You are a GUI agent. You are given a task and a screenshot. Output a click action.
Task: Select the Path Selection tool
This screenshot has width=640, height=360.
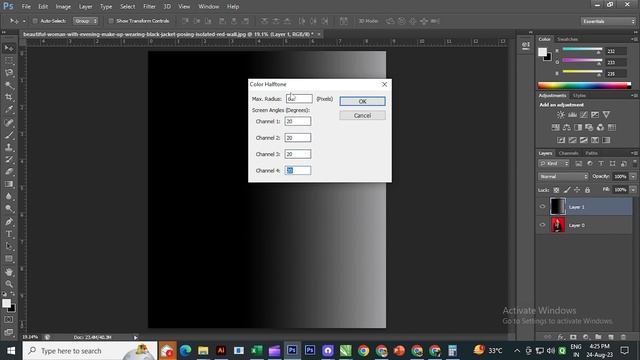click(9, 246)
